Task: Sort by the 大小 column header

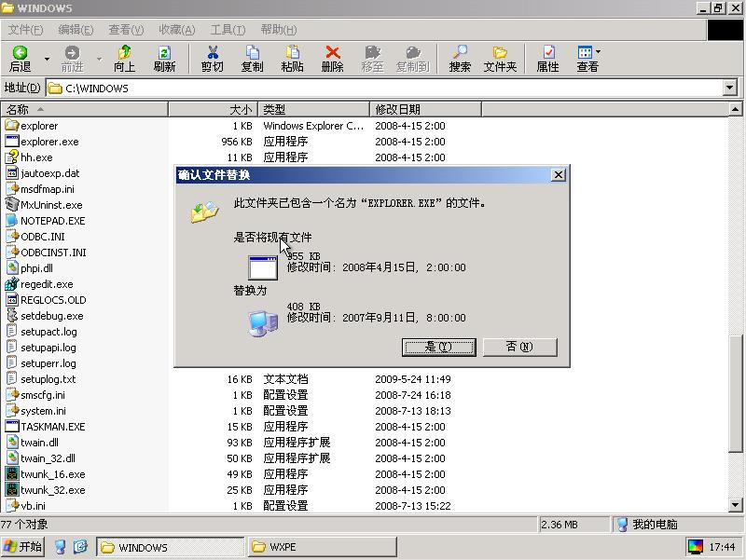Action: [x=214, y=110]
